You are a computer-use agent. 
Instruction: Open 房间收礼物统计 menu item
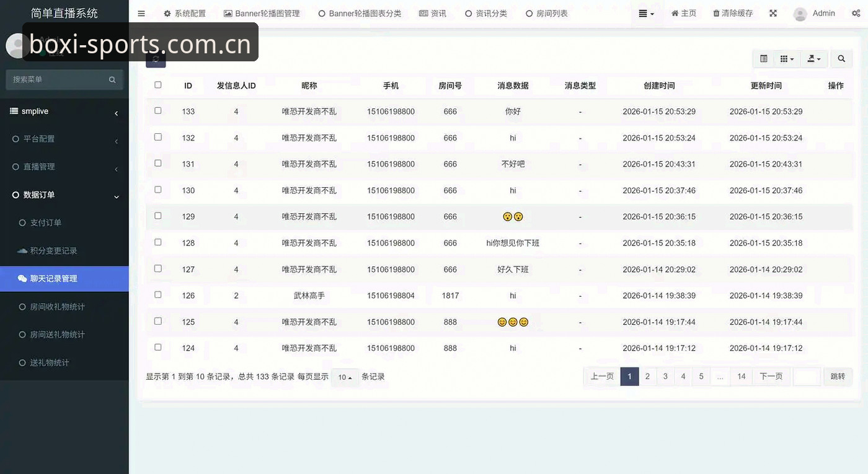coord(64,307)
